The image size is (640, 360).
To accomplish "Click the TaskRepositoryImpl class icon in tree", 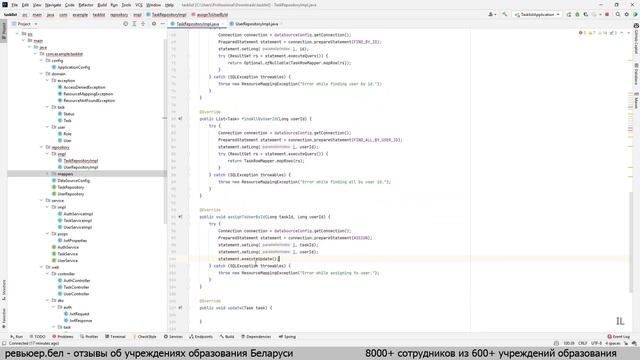I will pyautogui.click(x=60, y=161).
